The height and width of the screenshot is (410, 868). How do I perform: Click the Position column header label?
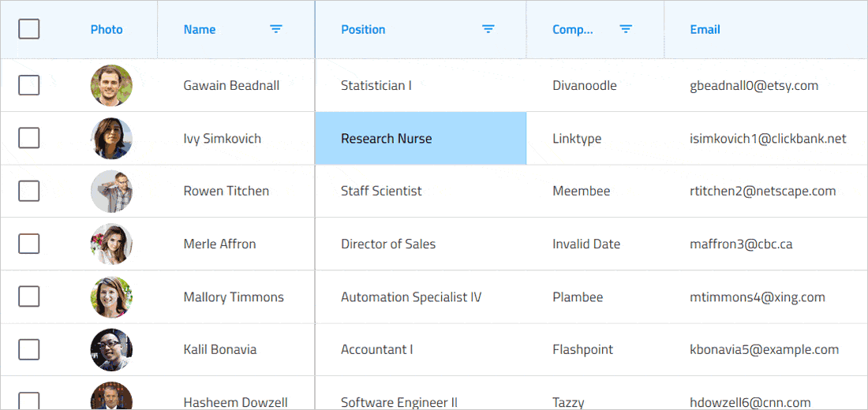(x=363, y=29)
